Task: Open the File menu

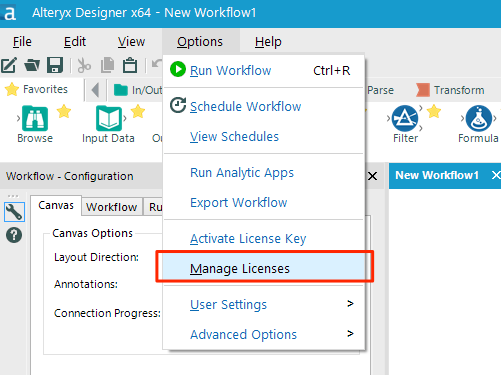Action: click(x=22, y=42)
